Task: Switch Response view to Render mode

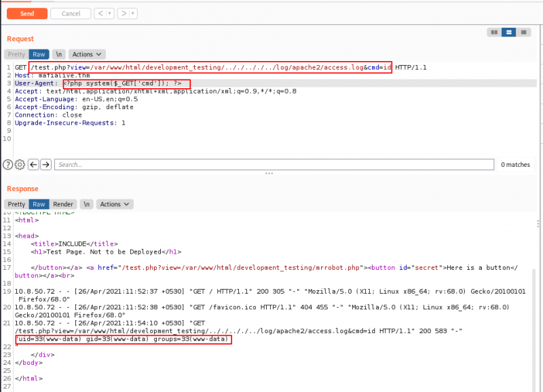Action: [62, 204]
